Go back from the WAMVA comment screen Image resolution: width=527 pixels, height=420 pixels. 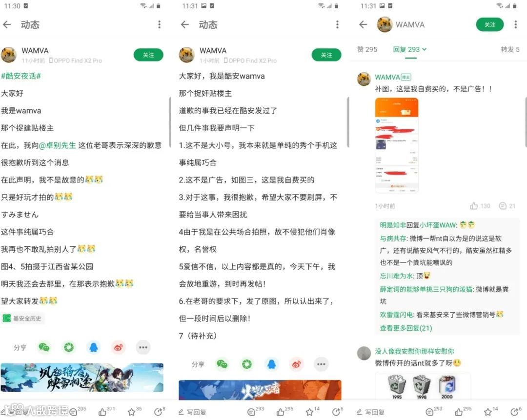pyautogui.click(x=363, y=24)
